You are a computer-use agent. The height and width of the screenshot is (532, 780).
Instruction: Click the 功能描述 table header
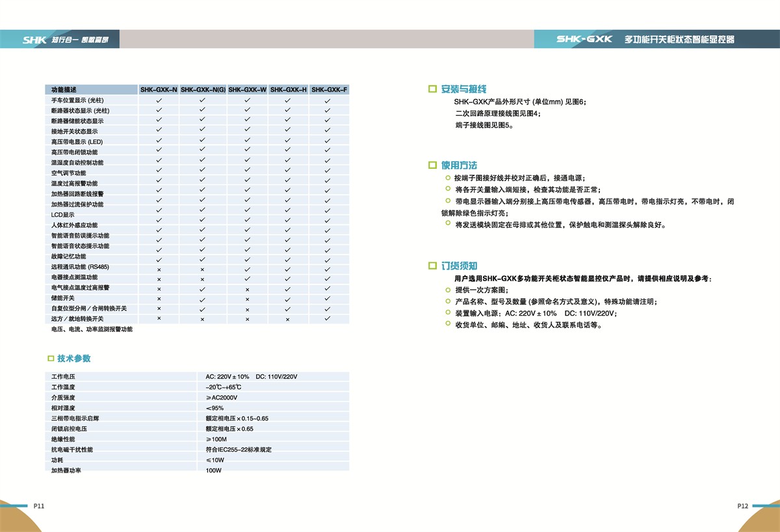pos(64,89)
